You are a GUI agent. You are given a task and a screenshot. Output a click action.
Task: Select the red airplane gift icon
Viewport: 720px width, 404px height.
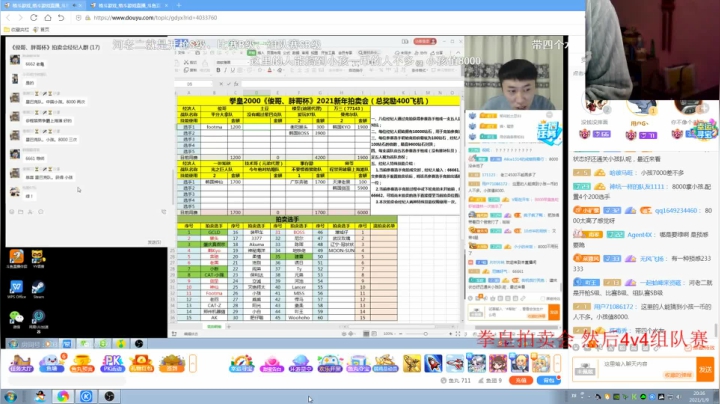455,363
